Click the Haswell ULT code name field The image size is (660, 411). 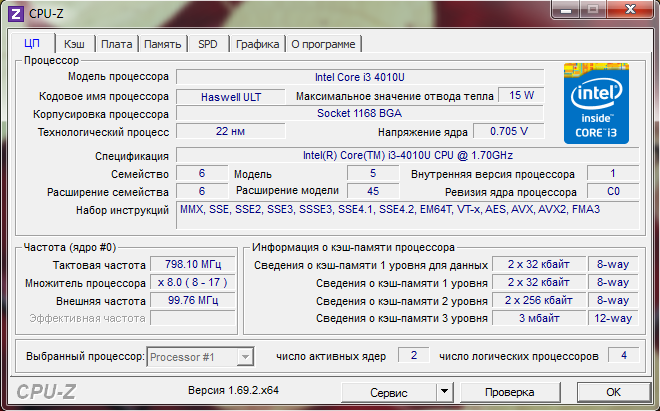[231, 97]
